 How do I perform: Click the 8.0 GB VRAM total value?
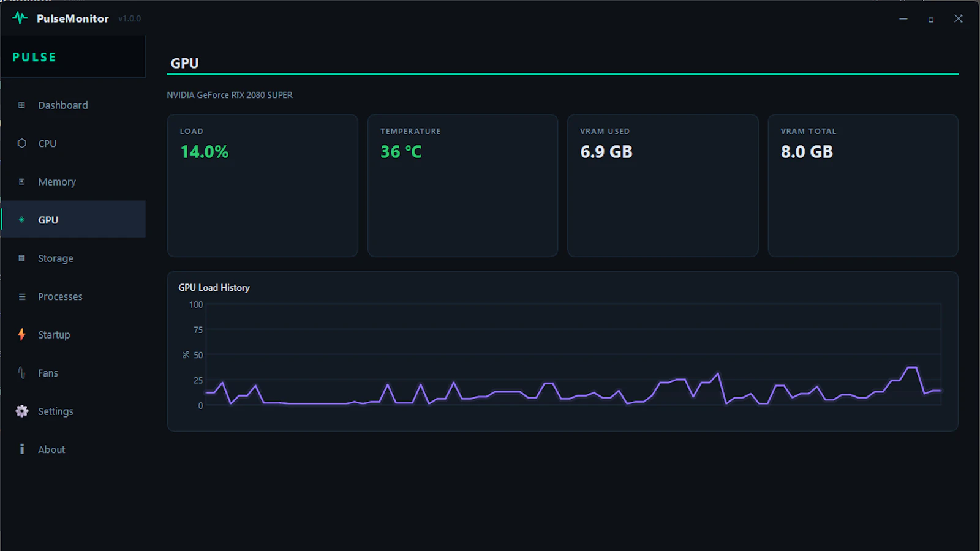coord(807,152)
